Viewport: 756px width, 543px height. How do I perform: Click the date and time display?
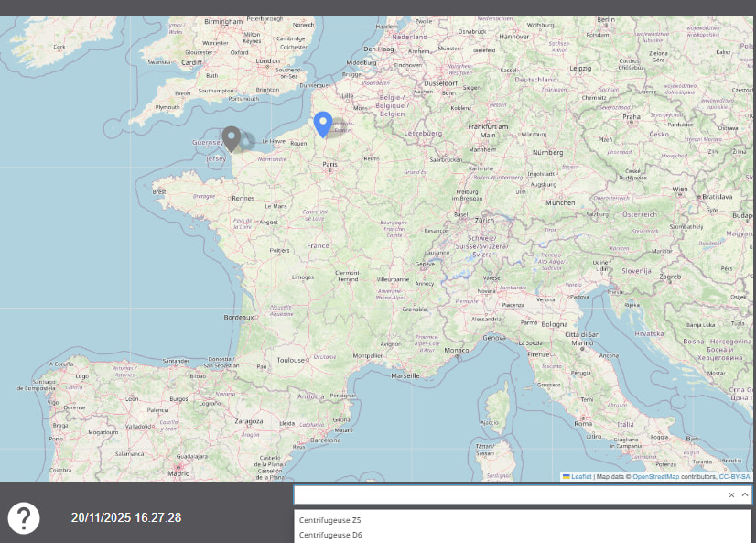126,518
